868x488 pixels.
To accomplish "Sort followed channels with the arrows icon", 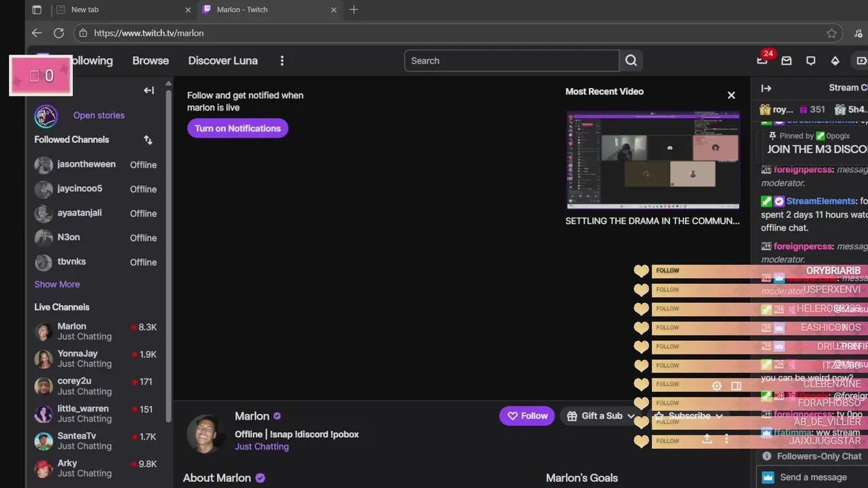I will click(148, 140).
